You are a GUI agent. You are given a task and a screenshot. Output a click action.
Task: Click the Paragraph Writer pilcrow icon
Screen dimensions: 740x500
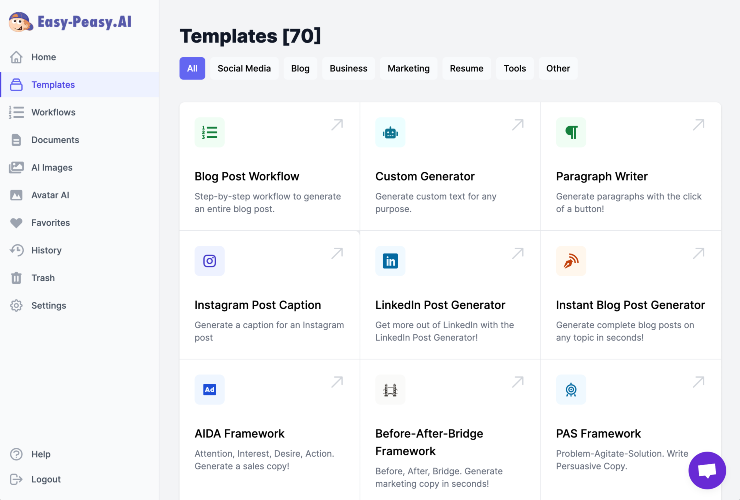(571, 132)
